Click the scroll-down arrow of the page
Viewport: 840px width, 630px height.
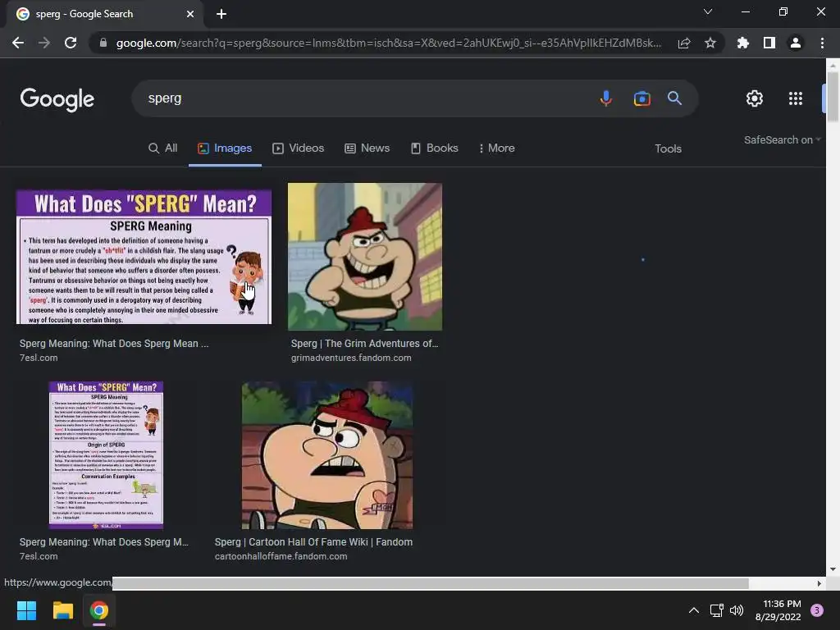(x=833, y=569)
